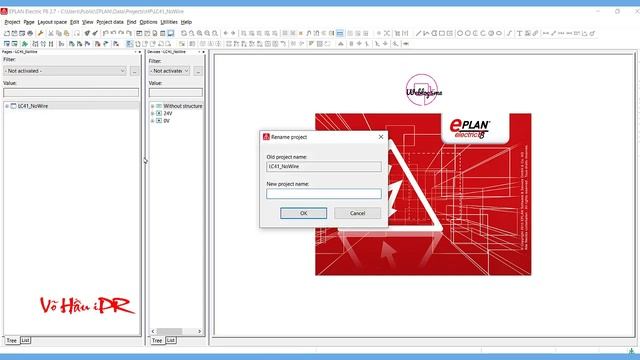Click the Pages filter ellipsis button
The image size is (640, 360).
tap(134, 71)
